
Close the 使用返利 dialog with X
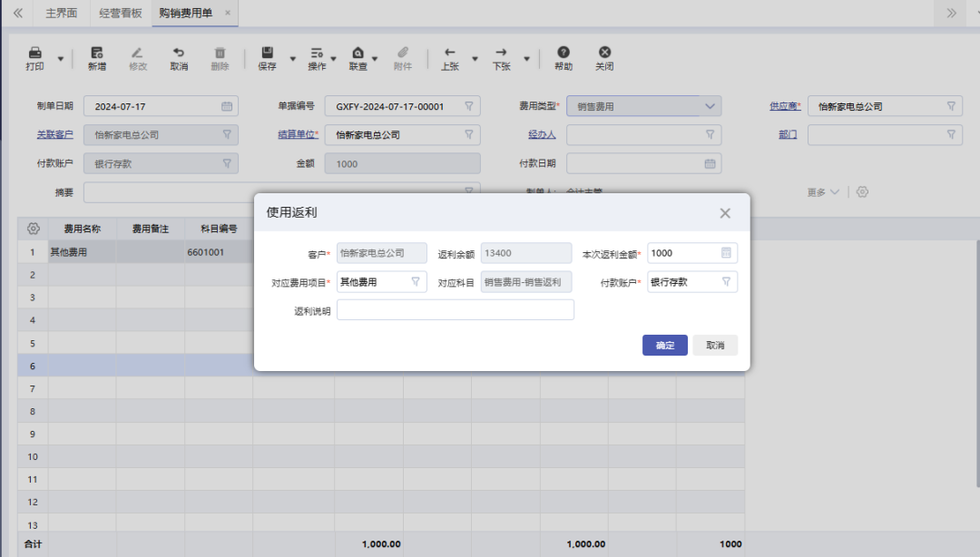click(725, 213)
